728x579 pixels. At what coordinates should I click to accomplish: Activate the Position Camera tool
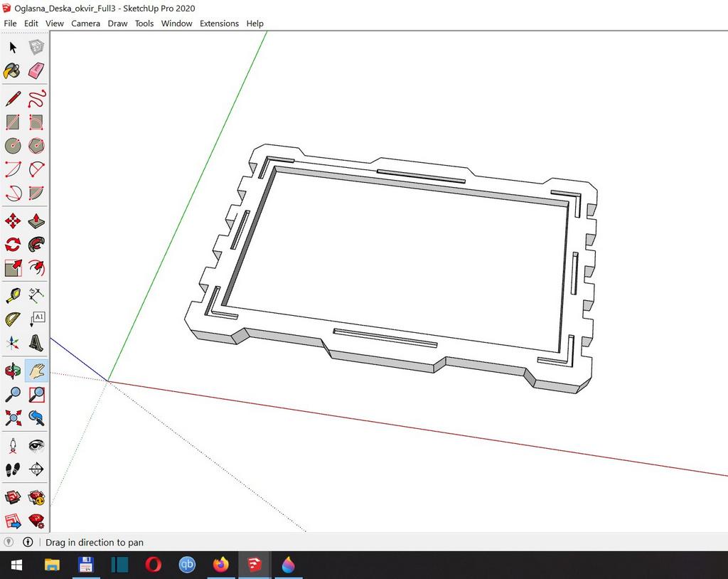13,446
